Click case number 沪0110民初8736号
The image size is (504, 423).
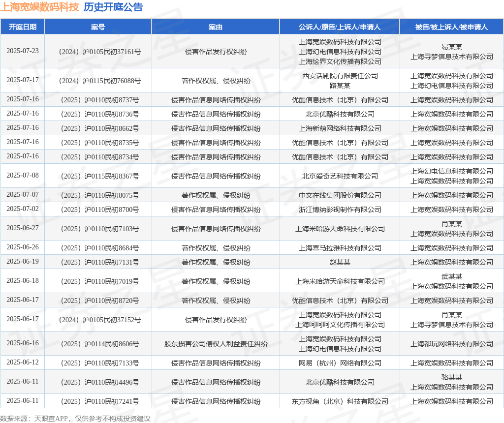tap(112, 114)
